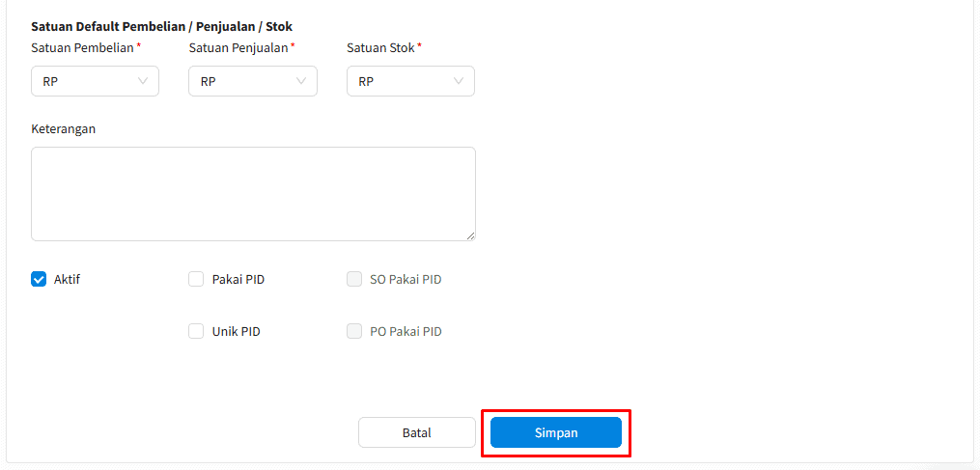Tick the Unik PID checkbox

click(196, 331)
